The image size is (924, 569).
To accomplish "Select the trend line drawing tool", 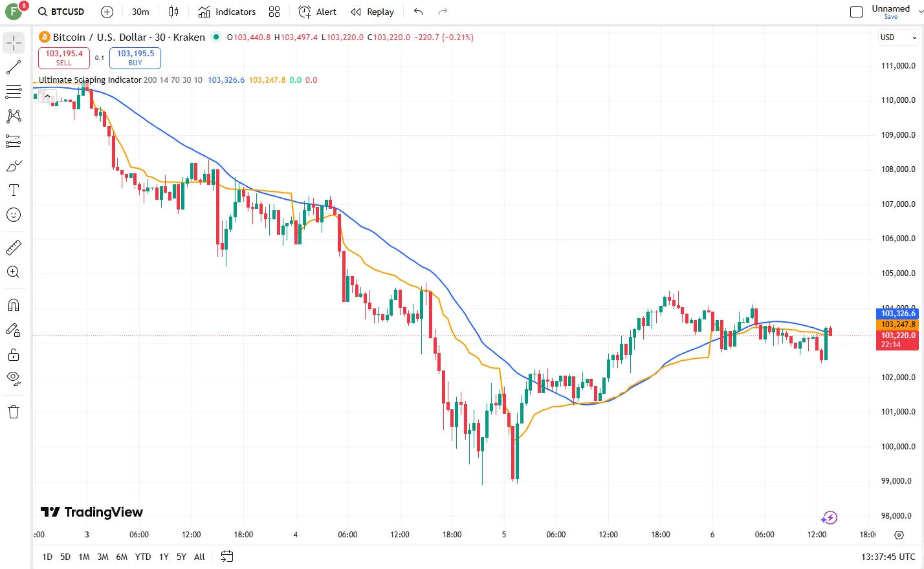I will pos(14,67).
